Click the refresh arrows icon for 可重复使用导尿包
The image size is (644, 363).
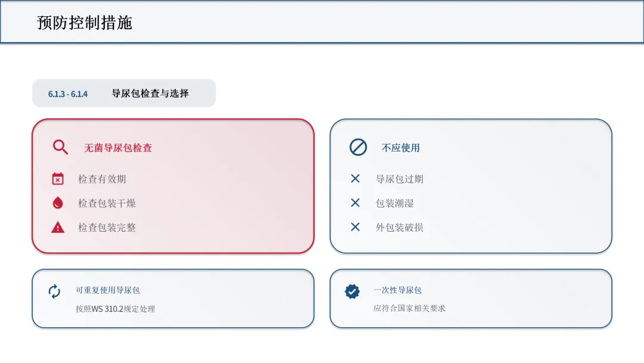pyautogui.click(x=54, y=291)
